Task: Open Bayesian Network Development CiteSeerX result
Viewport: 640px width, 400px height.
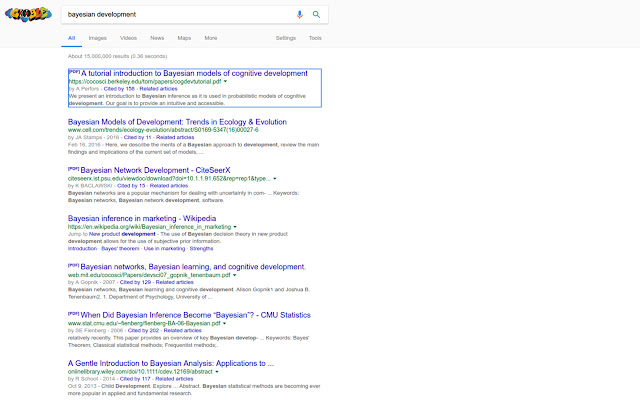Action: point(156,170)
